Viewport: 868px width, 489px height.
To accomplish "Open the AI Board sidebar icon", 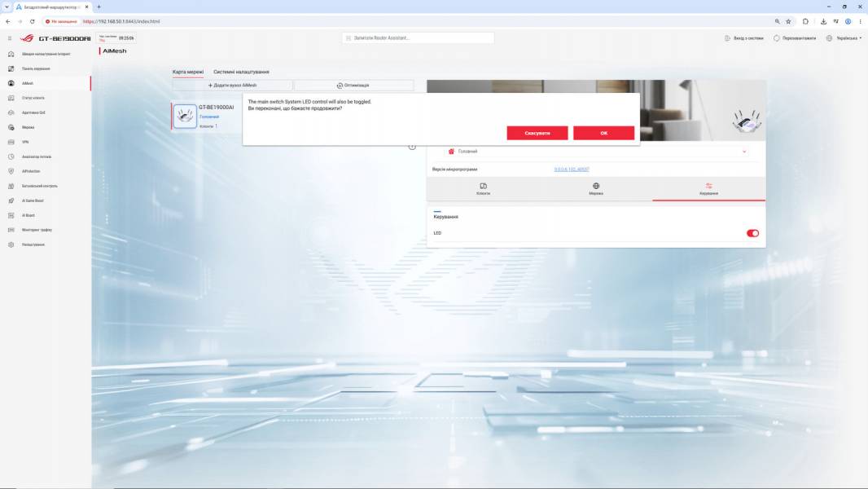I will (11, 215).
